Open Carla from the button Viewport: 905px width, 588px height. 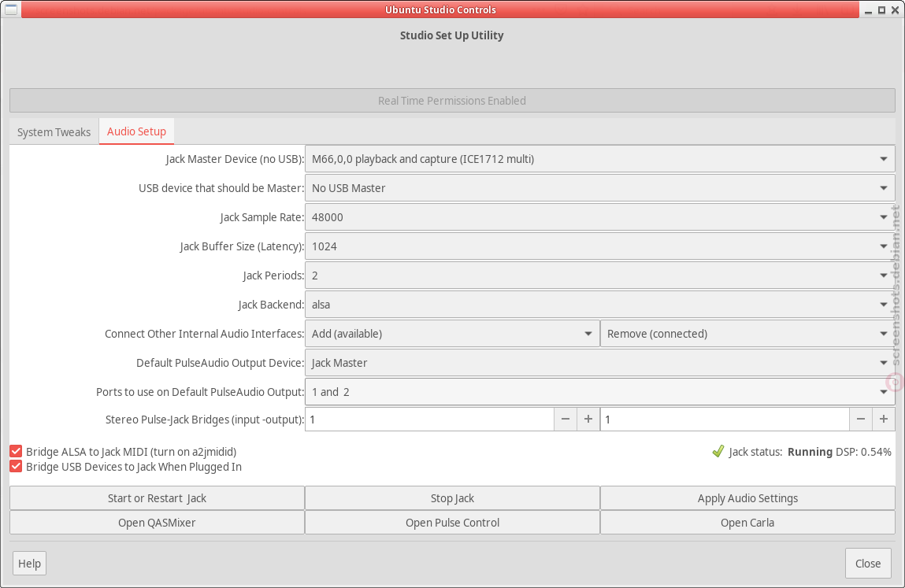pos(748,522)
